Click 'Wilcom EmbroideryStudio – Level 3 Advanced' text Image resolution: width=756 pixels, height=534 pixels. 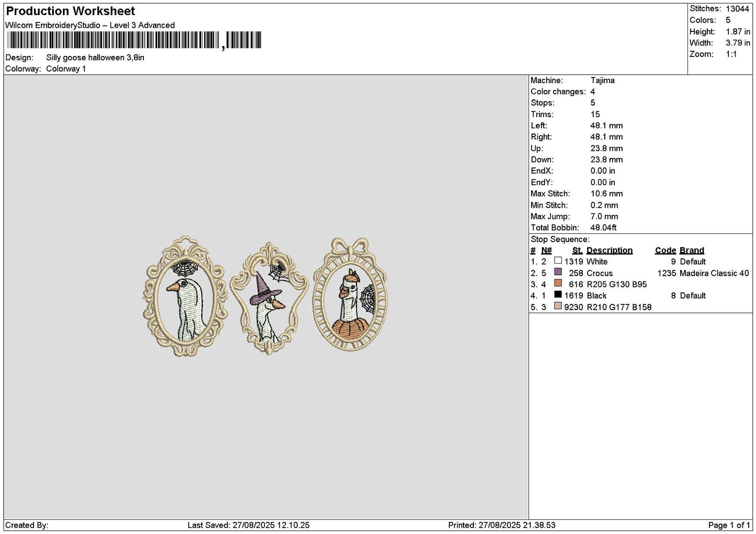[x=90, y=25]
